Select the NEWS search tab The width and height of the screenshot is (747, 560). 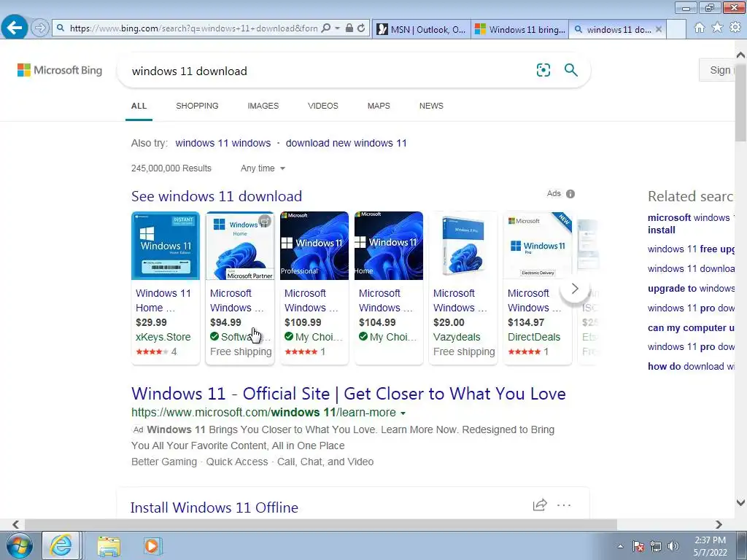pos(431,106)
